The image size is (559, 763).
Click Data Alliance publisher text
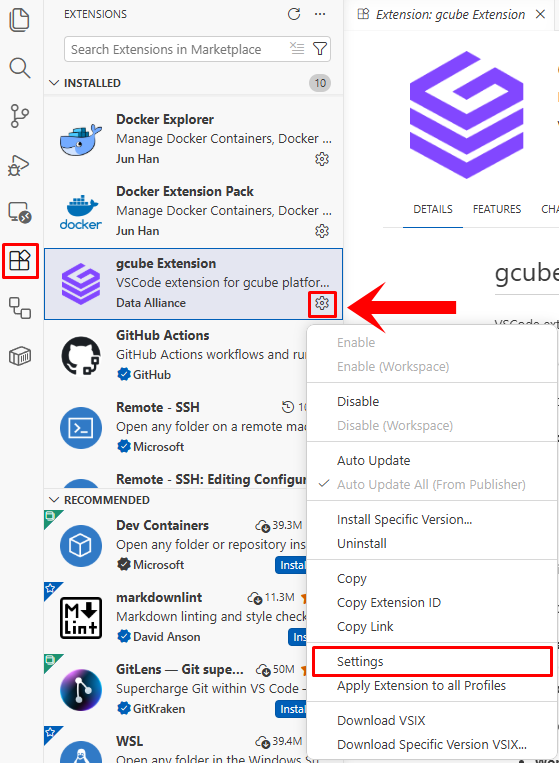tap(151, 303)
